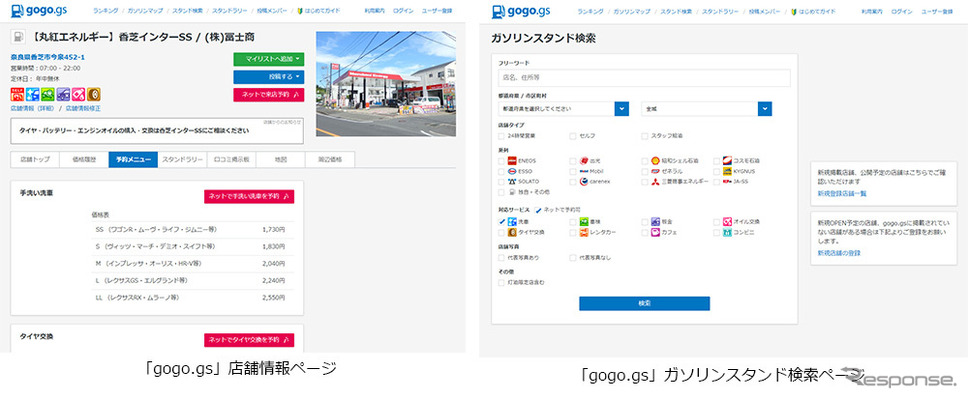Screen dimensions: 968x399
Task: Open the 全域 city dropdown
Action: point(706,109)
